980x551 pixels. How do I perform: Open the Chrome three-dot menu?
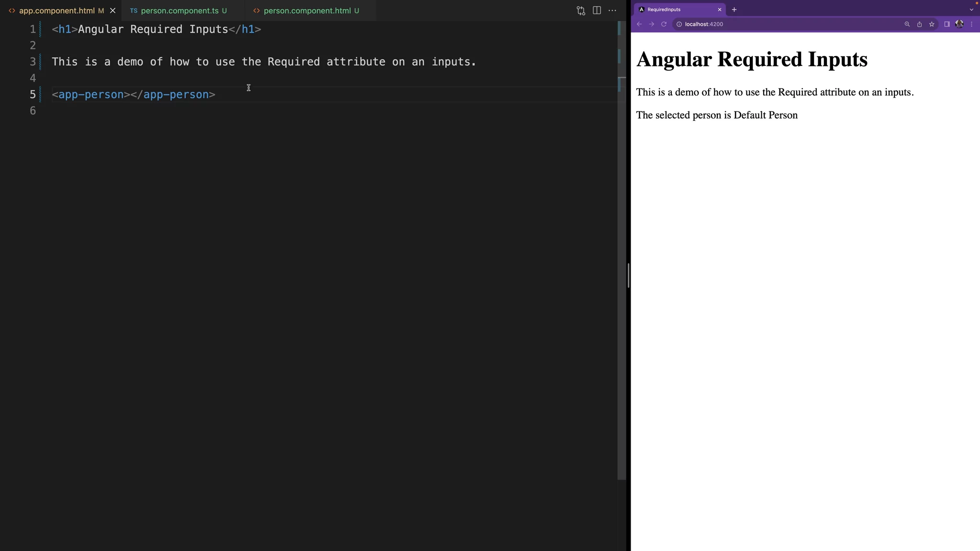971,24
